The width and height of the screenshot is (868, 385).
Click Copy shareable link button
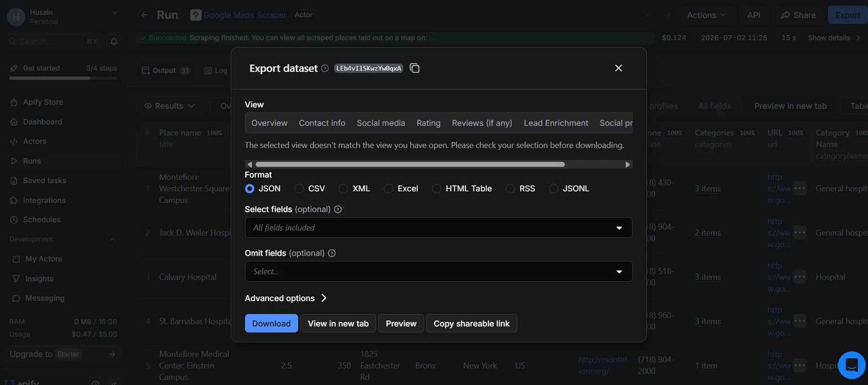click(x=472, y=323)
